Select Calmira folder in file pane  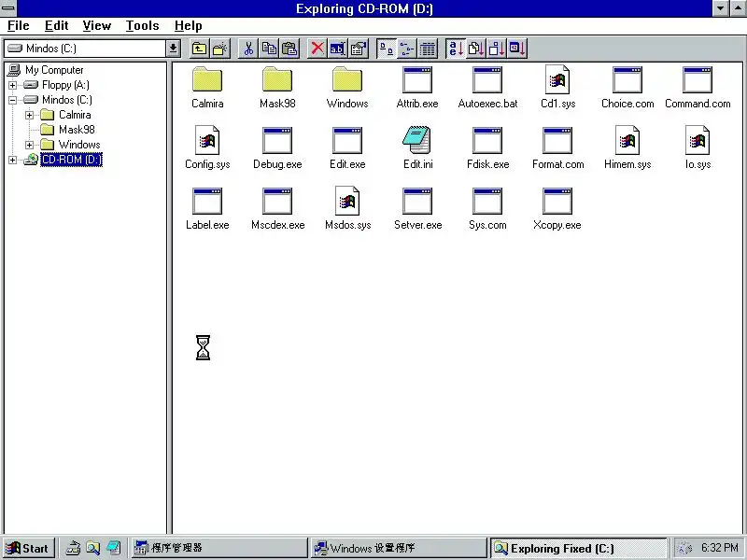(x=207, y=88)
